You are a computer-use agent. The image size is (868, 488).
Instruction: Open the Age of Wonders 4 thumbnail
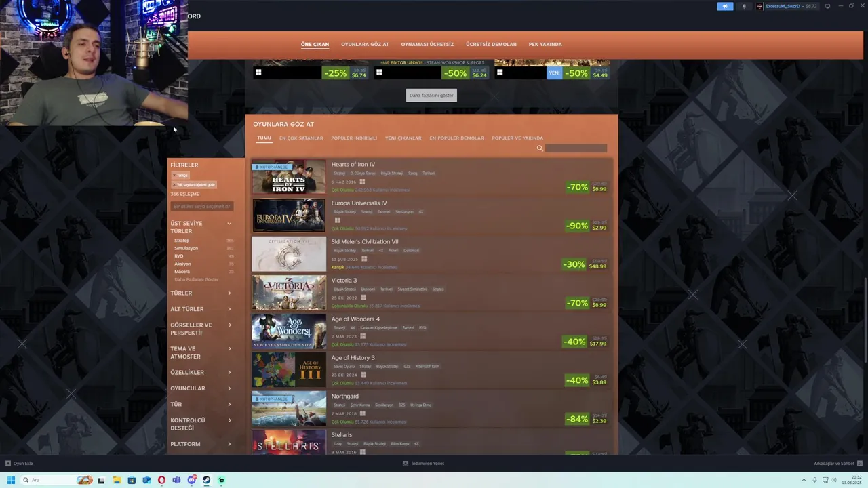click(289, 332)
